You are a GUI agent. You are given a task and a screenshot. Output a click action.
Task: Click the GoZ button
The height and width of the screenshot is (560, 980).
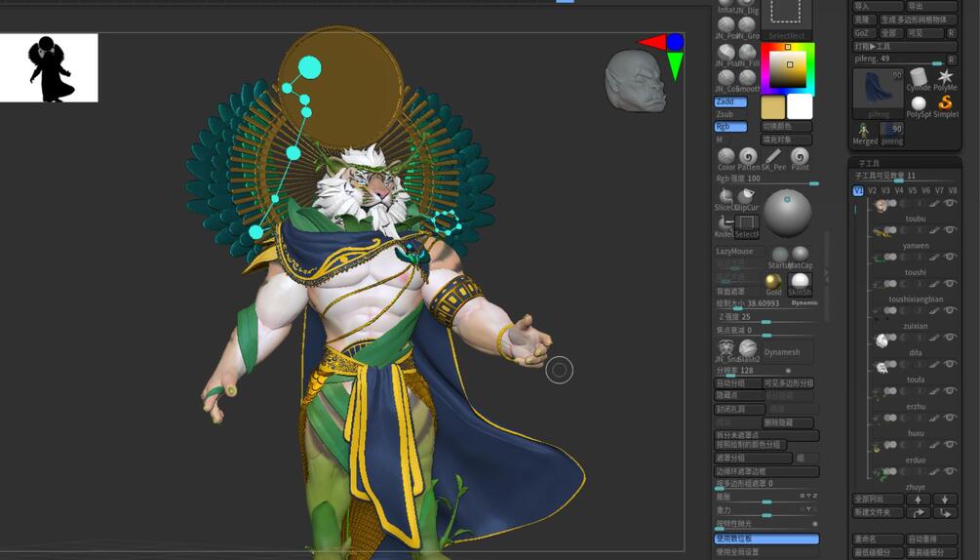point(864,33)
